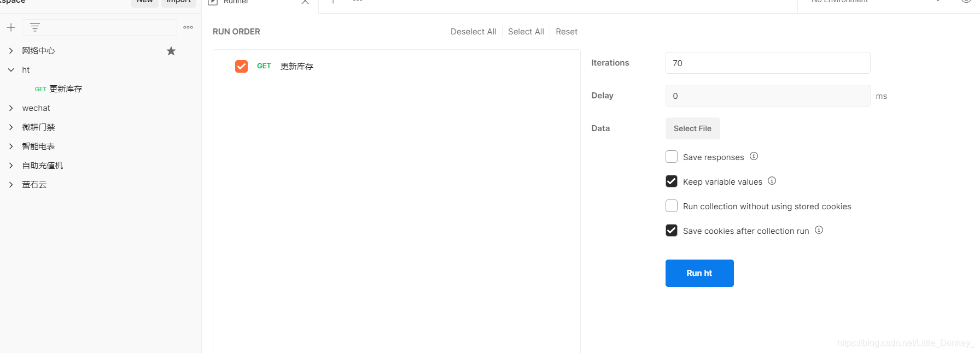Open the collections filter field
This screenshot has height=353, width=980.
tap(100, 27)
